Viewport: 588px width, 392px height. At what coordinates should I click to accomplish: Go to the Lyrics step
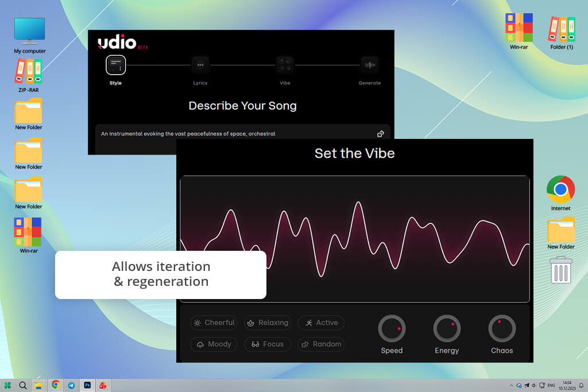tap(200, 65)
